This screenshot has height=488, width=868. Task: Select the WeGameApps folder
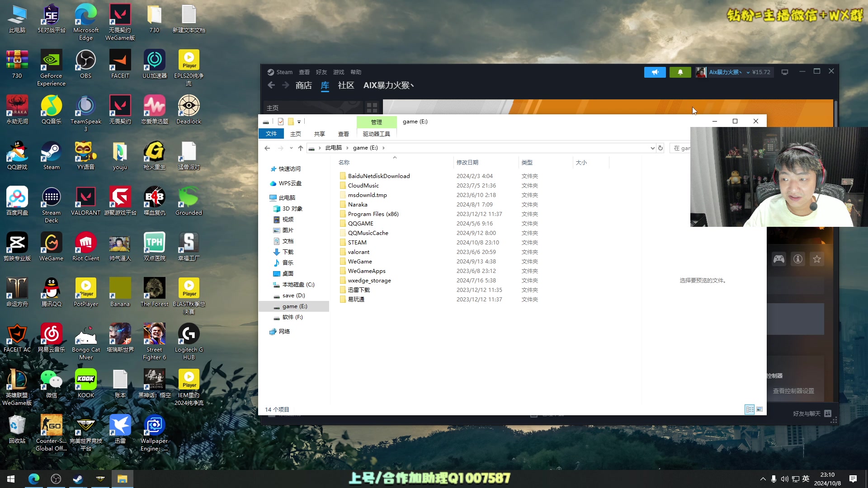tap(367, 271)
